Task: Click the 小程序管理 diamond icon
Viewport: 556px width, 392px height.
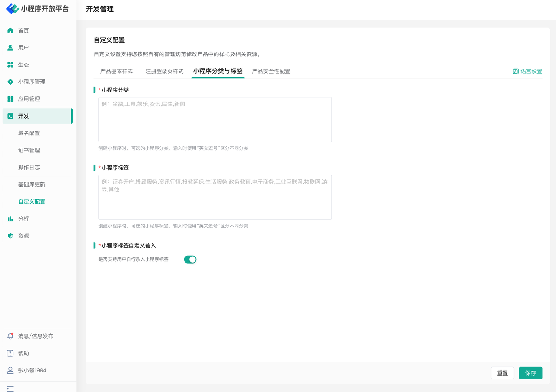Action: pyautogui.click(x=10, y=82)
